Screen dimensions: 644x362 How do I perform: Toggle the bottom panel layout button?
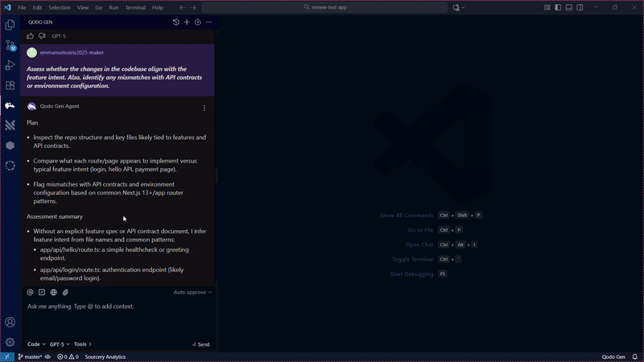pyautogui.click(x=568, y=7)
